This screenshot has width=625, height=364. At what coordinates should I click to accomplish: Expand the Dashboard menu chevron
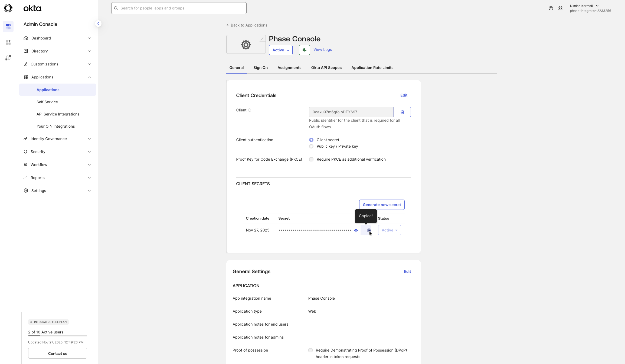tap(89, 38)
